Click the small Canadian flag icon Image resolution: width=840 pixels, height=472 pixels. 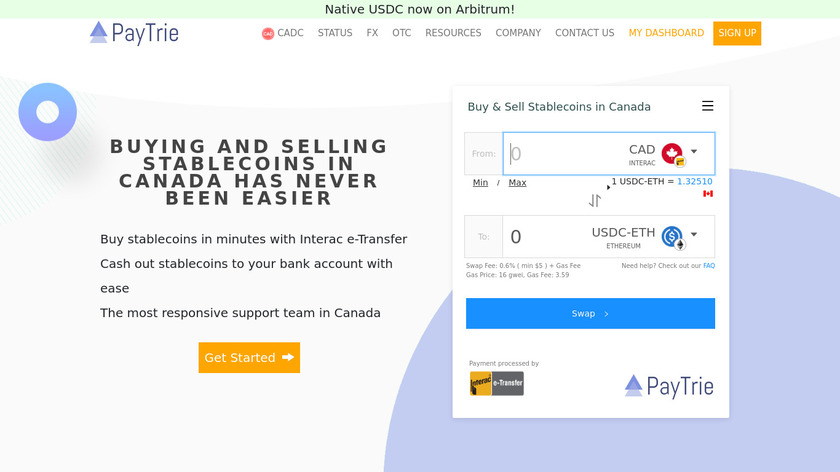(708, 193)
